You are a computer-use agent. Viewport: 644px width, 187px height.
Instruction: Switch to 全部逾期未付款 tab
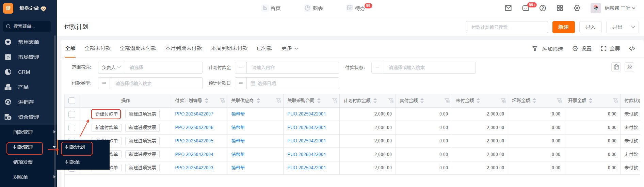(x=138, y=48)
